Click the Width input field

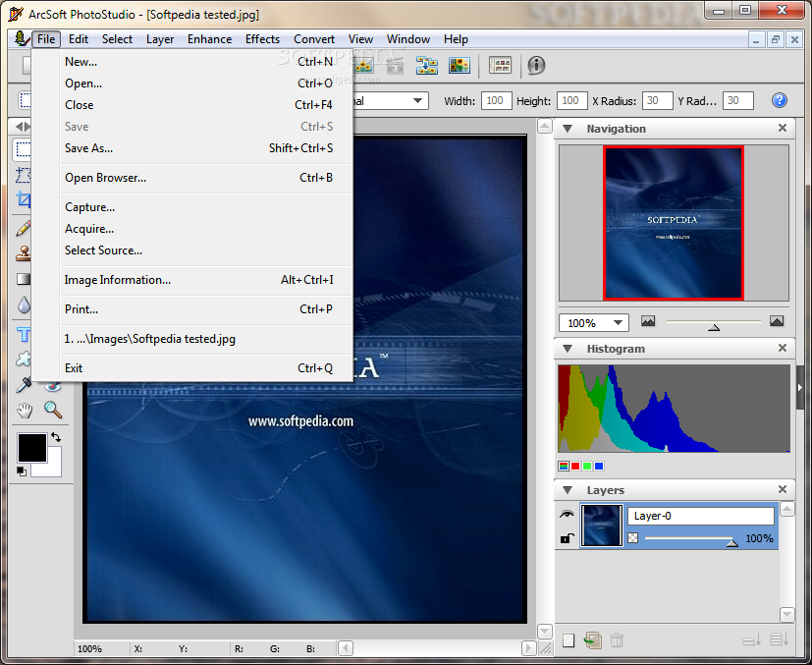(x=497, y=100)
